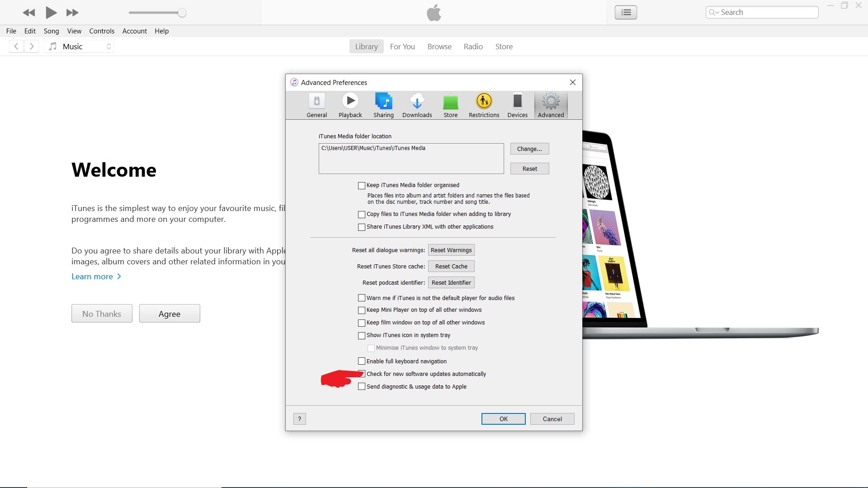Viewport: 868px width, 488px height.
Task: Click the list view icon in toolbar
Action: (x=626, y=12)
